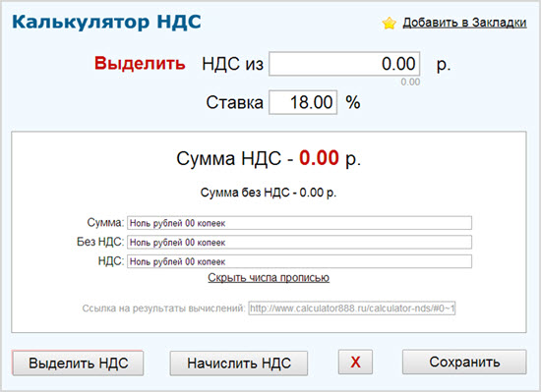Click the Сумма без НДС - 0.00 р. text
Image resolution: width=541 pixels, height=392 pixels.
pyautogui.click(x=269, y=193)
